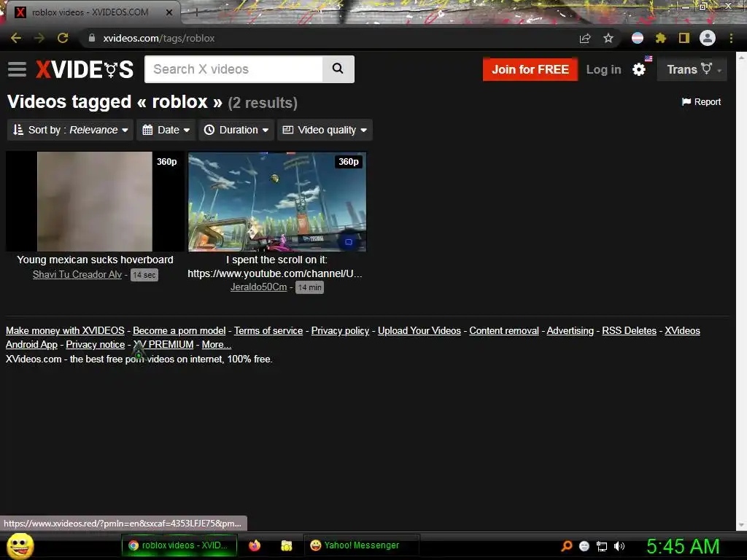
Task: Open the 14 min game video thumbnail
Action: 277,201
